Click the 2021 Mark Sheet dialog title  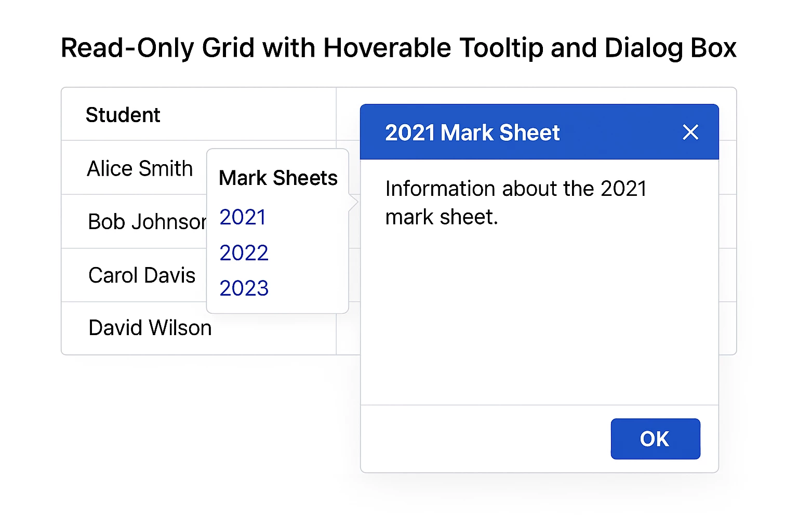tap(472, 132)
